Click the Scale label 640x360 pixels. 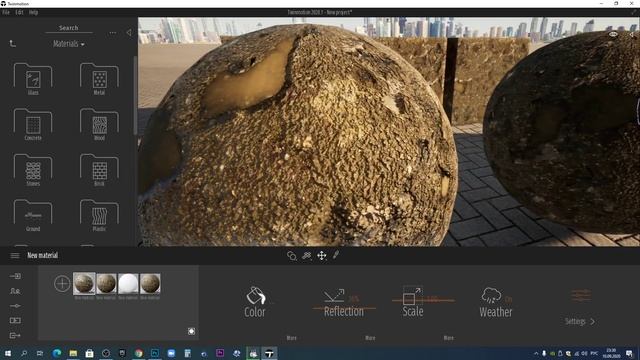click(x=413, y=311)
